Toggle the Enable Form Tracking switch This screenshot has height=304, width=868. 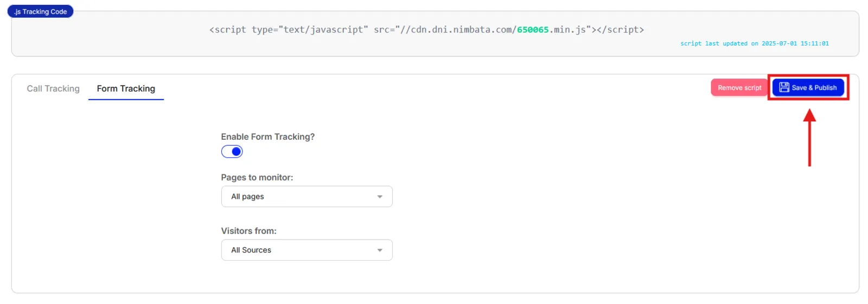pyautogui.click(x=232, y=152)
